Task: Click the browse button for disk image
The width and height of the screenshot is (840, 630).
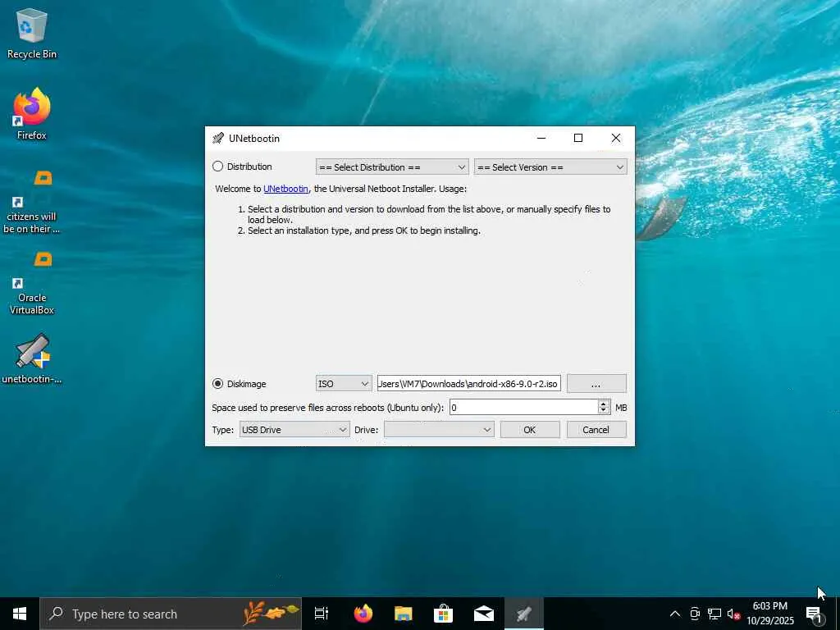Action: pos(596,384)
